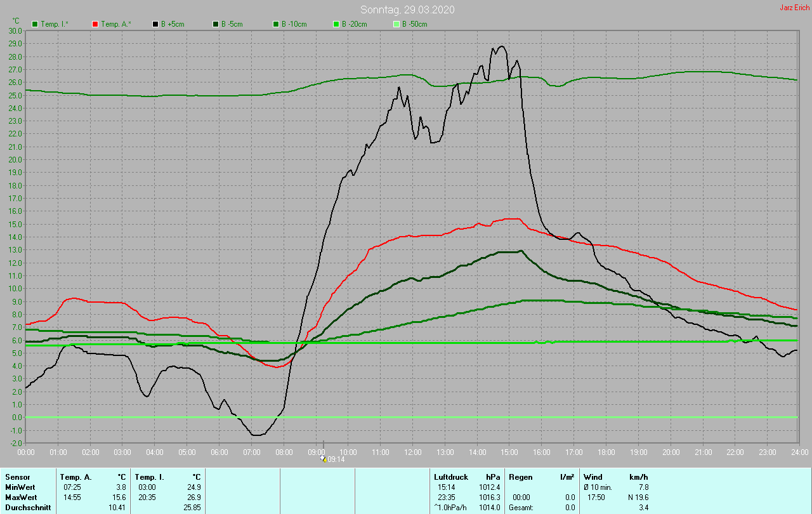Select the Temp. A. maximum value "15.6"
The image size is (812, 514).
[119, 498]
